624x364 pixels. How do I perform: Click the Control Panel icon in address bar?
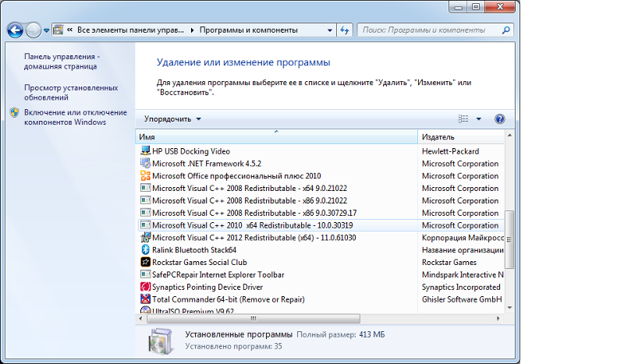click(58, 30)
